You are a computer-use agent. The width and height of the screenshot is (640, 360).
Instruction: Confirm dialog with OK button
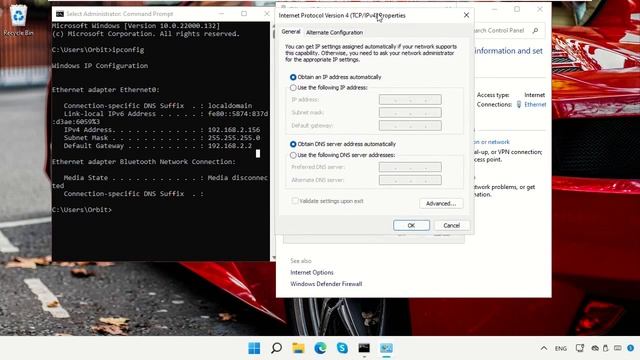pyautogui.click(x=411, y=225)
